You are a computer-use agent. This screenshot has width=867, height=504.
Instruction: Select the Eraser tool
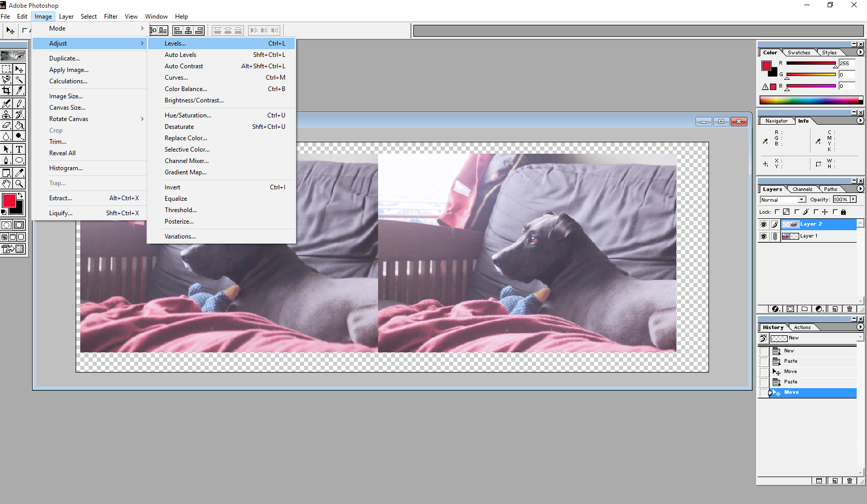(6, 125)
